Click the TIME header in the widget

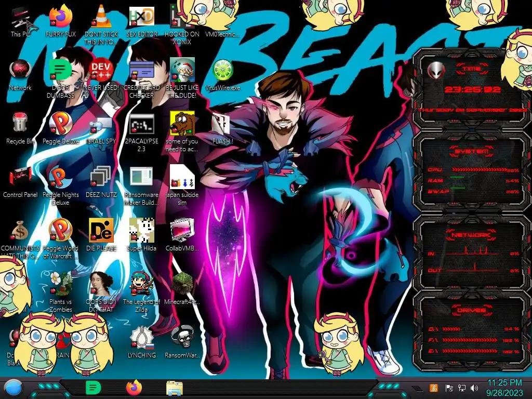pyautogui.click(x=472, y=69)
